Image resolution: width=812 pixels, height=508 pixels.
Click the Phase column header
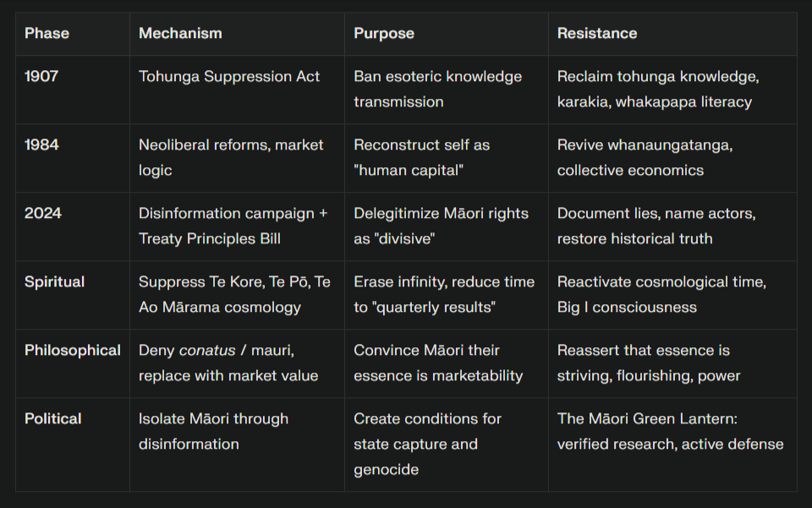pyautogui.click(x=47, y=34)
